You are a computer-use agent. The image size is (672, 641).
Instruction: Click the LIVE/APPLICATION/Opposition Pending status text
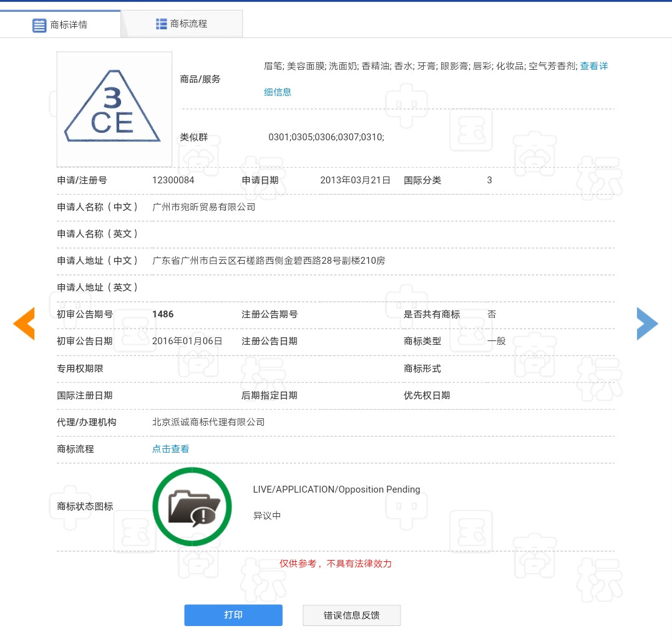pyautogui.click(x=336, y=489)
